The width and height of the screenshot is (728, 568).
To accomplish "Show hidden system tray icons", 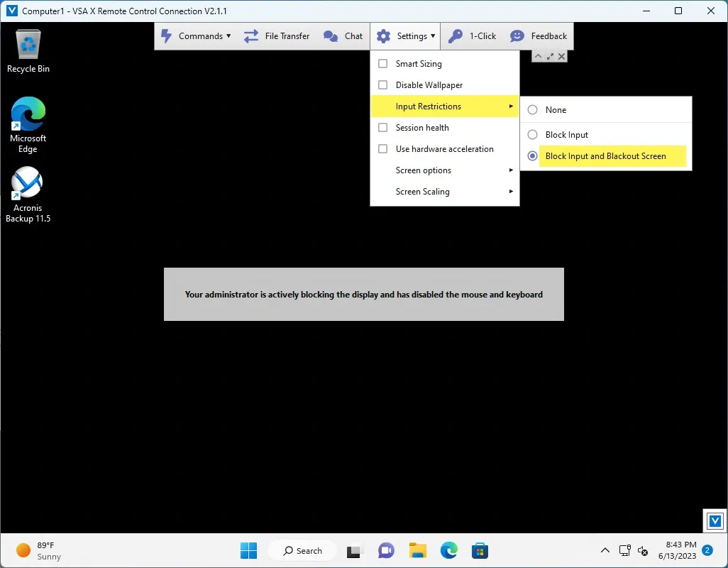I will tap(605, 550).
